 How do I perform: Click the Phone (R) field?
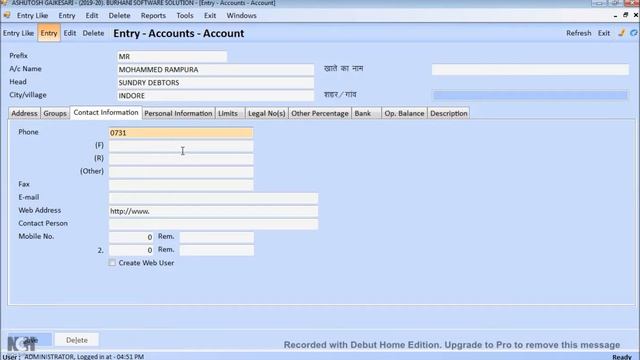click(181, 159)
